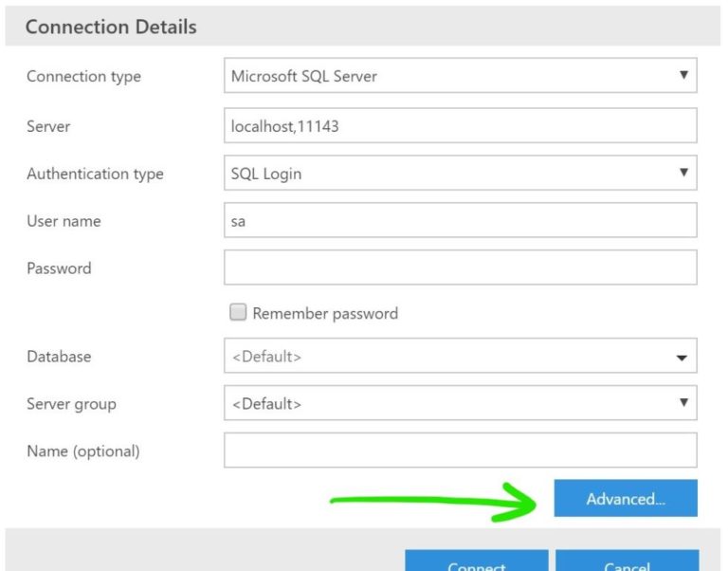
Task: Enable the Remember password checkbox
Action: [x=238, y=312]
